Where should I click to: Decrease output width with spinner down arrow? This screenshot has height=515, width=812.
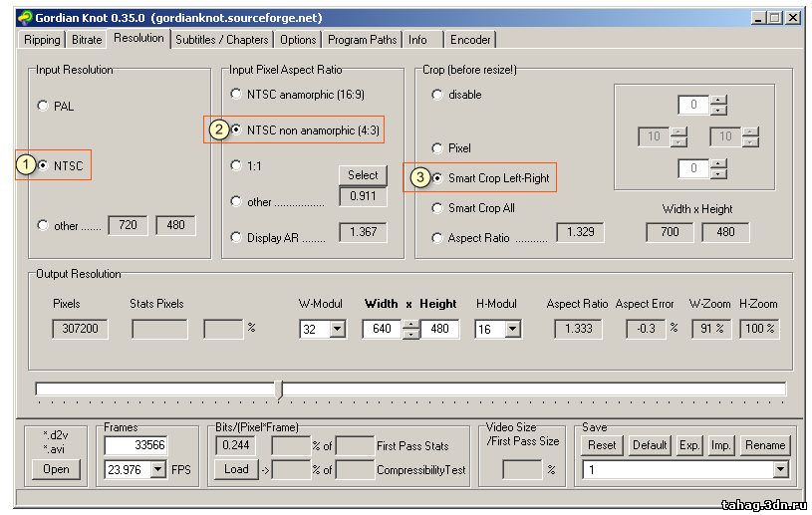coord(411,334)
